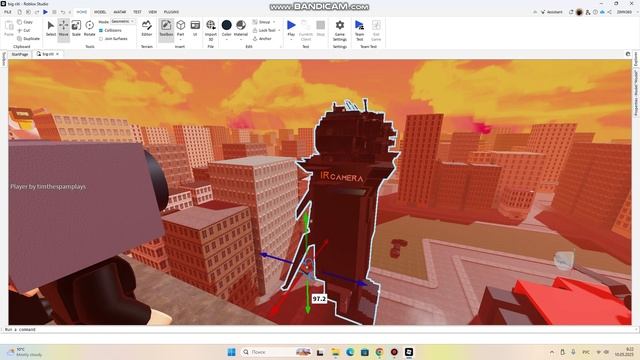
Task: Open Roblox Studio taskbar icon
Action: point(409,352)
